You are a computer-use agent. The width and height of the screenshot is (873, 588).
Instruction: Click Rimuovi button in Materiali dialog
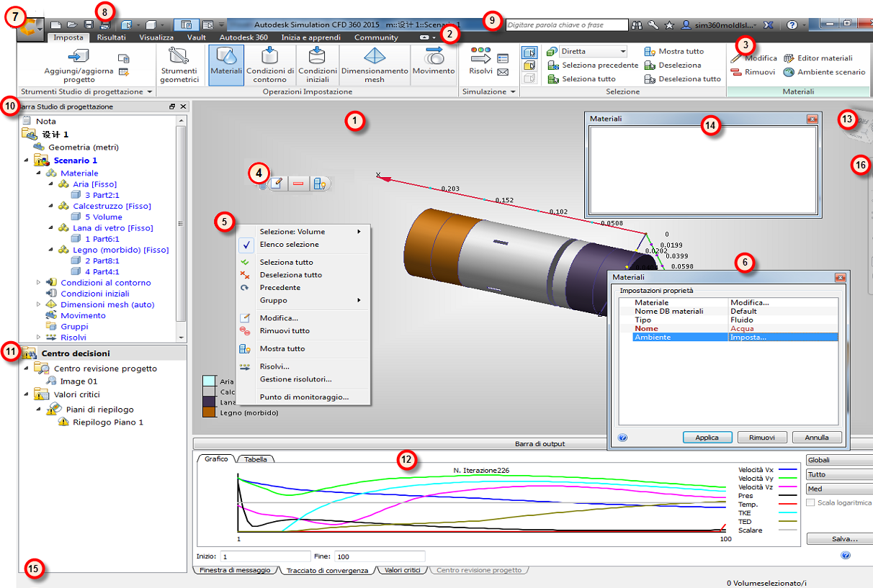pyautogui.click(x=762, y=438)
